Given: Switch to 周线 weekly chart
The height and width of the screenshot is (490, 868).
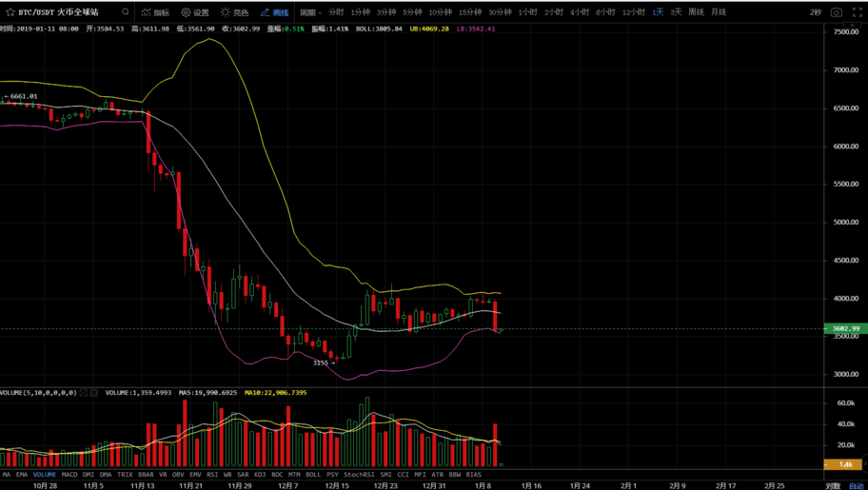Looking at the screenshot, I should [696, 12].
